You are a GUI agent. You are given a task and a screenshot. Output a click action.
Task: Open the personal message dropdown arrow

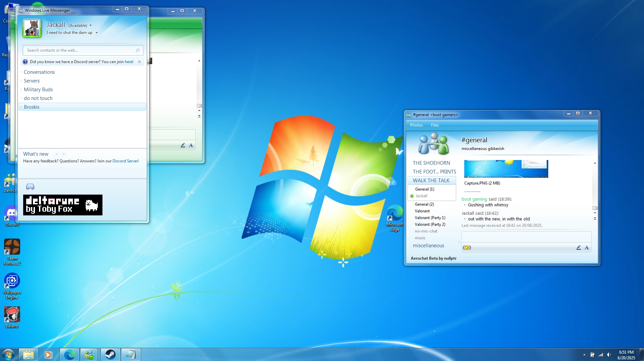[96, 33]
